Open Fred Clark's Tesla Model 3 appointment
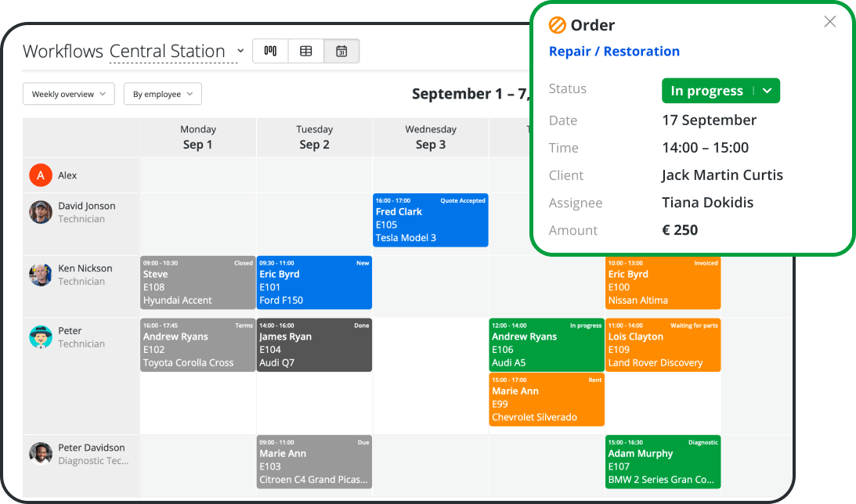856x504 pixels. tap(430, 220)
